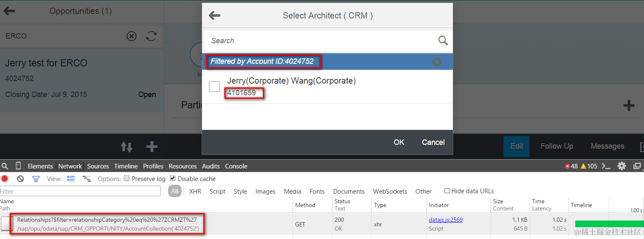Click the Edit button
Image resolution: width=644 pixels, height=239 pixels.
click(x=517, y=146)
